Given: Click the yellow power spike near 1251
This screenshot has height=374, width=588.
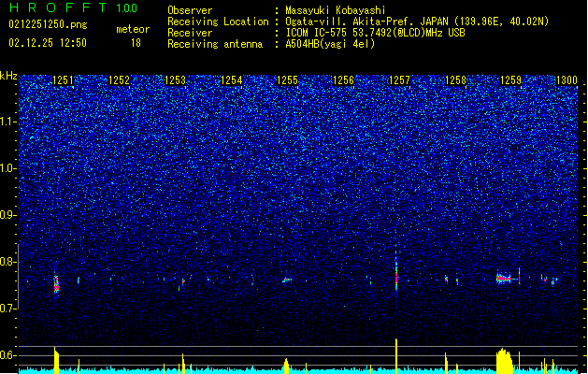Looking at the screenshot, I should click(x=56, y=360).
